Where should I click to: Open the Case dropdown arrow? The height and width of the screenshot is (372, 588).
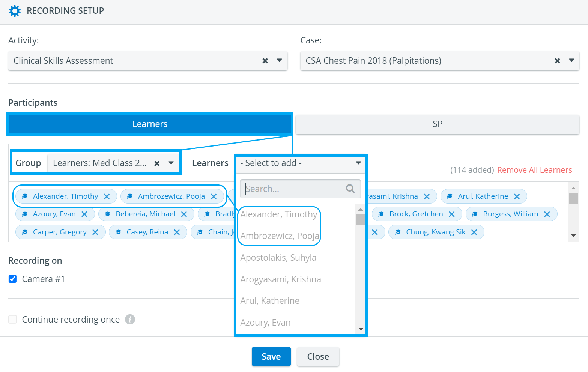pyautogui.click(x=571, y=60)
